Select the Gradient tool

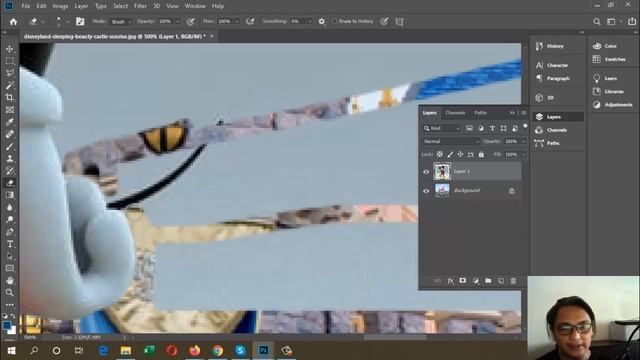pos(10,195)
